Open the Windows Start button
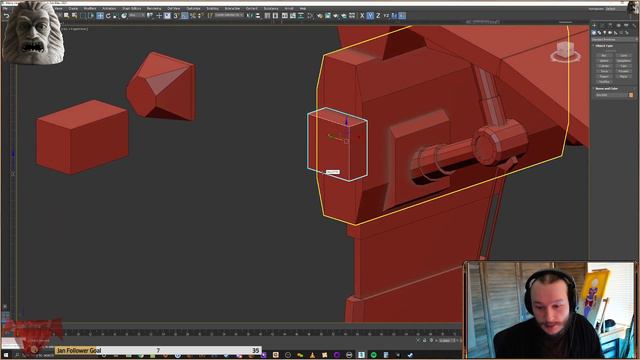Viewport: 640px width, 360px height. [6, 355]
